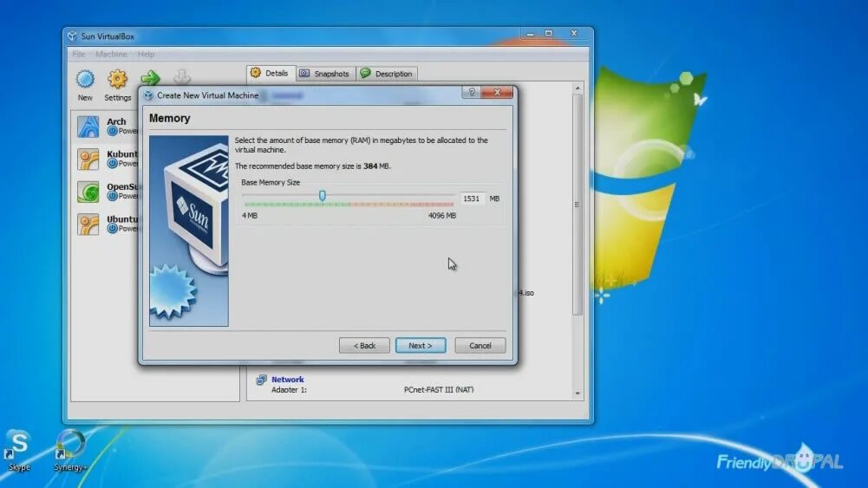
Task: Close the Create New Virtual Machine dialog
Action: pyautogui.click(x=497, y=93)
